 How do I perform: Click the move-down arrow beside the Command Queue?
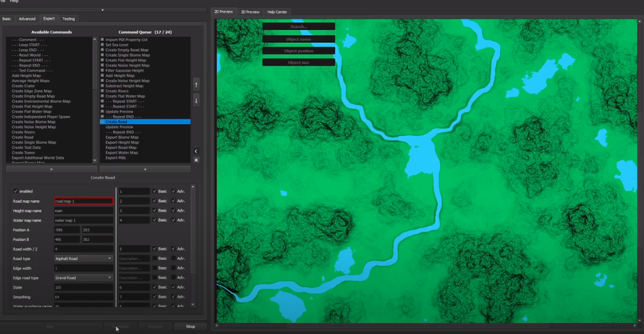click(x=196, y=100)
